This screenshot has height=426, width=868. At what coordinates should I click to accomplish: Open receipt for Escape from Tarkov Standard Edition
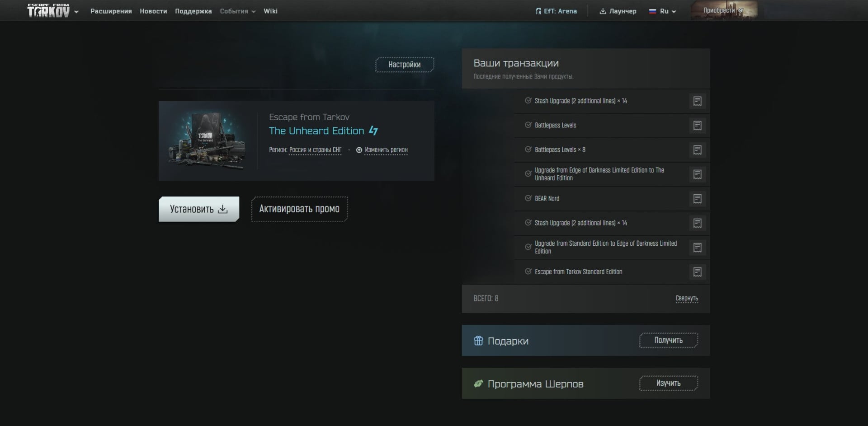[x=697, y=272]
